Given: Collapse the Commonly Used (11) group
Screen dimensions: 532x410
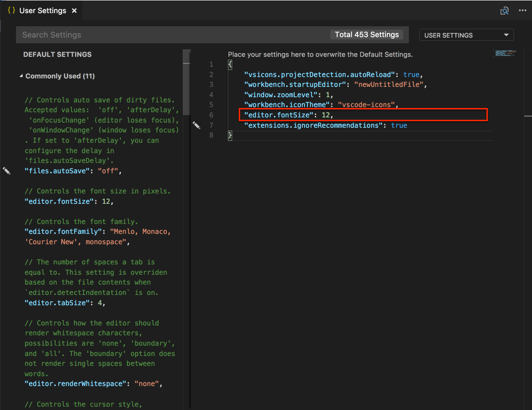Looking at the screenshot, I should [x=21, y=76].
